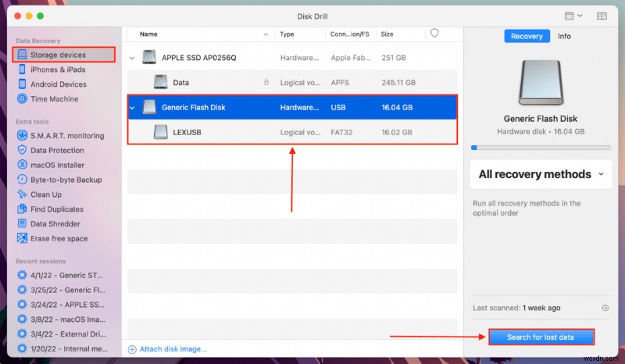The height and width of the screenshot is (364, 625).
Task: Toggle the side panel view icon
Action: 602,16
